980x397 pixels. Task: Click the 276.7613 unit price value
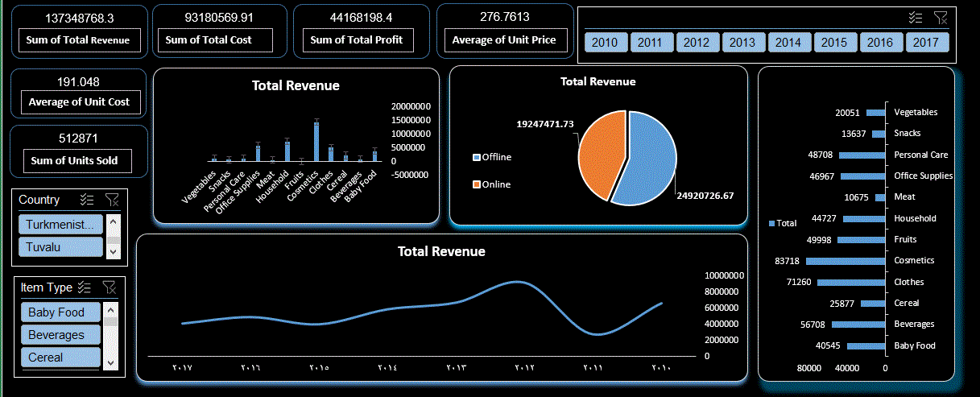(x=504, y=17)
